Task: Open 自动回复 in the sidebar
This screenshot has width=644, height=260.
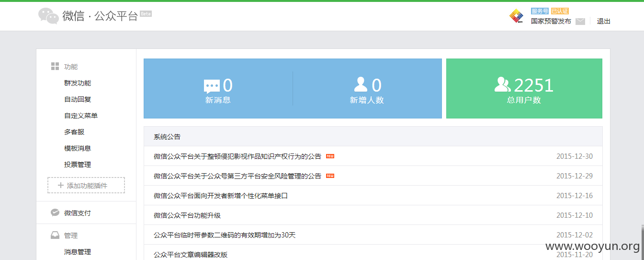Action: click(x=78, y=99)
